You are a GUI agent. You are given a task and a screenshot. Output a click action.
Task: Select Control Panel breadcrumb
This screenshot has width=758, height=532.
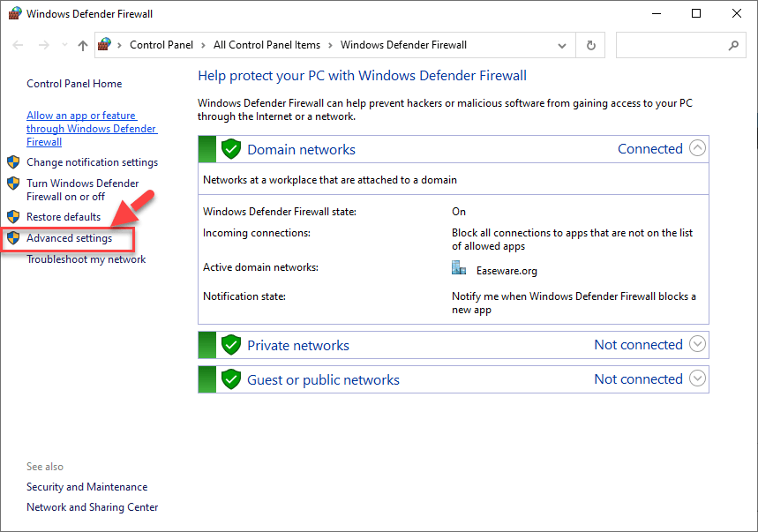[x=161, y=45]
